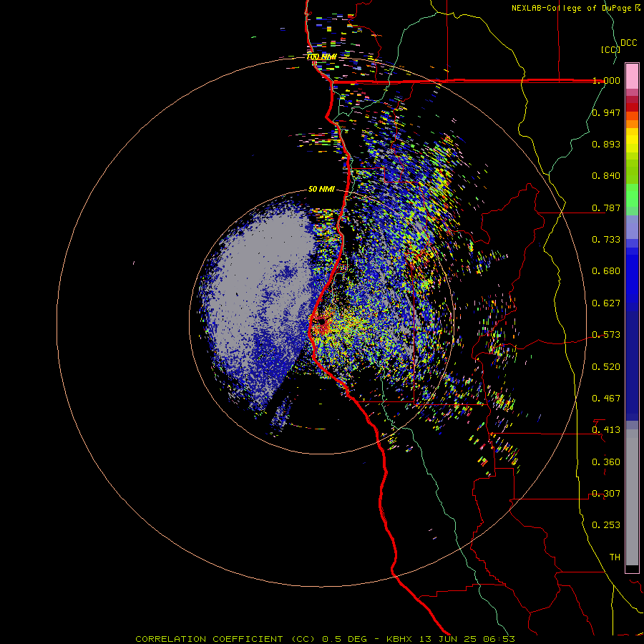
Task: Click the 0.680 color scale label
Action: pos(606,271)
